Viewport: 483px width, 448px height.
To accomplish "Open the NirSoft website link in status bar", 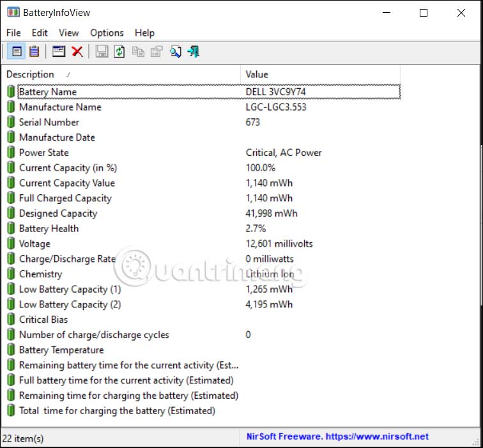I will tap(337, 436).
